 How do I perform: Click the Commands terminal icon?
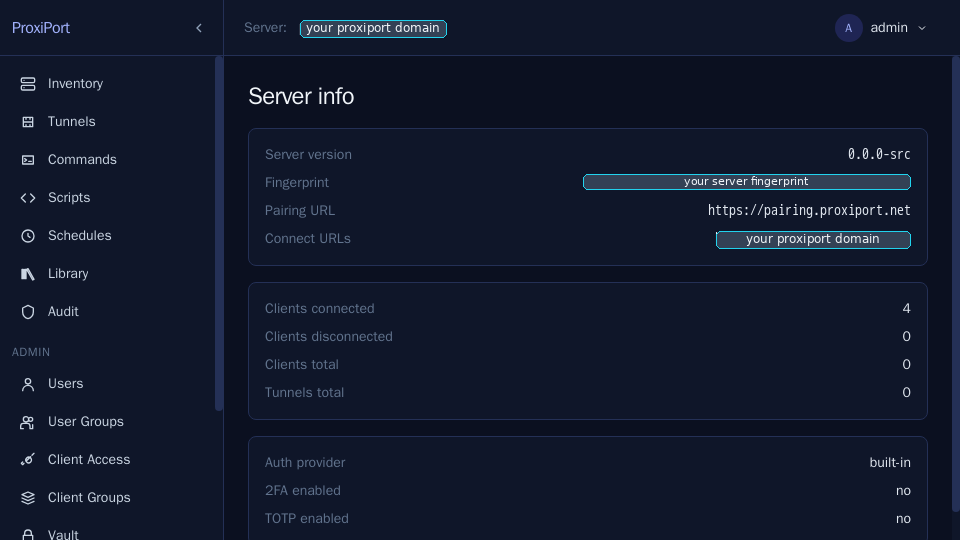28,160
